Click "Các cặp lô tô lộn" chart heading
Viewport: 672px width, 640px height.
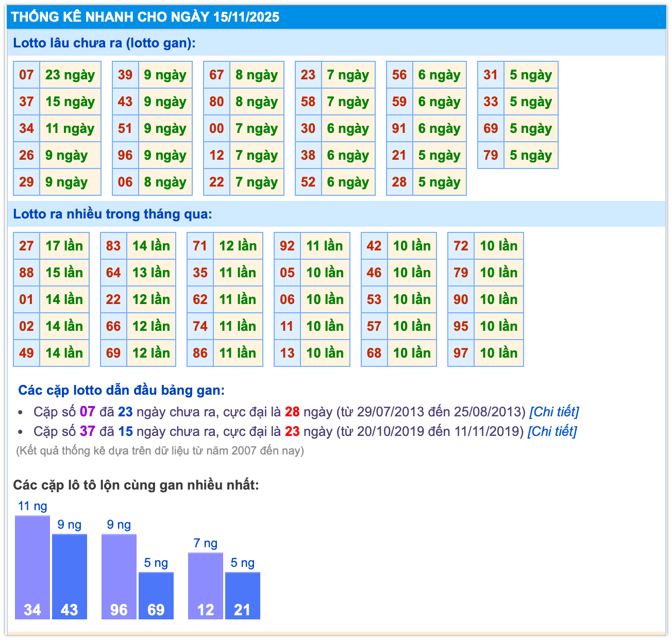click(136, 485)
